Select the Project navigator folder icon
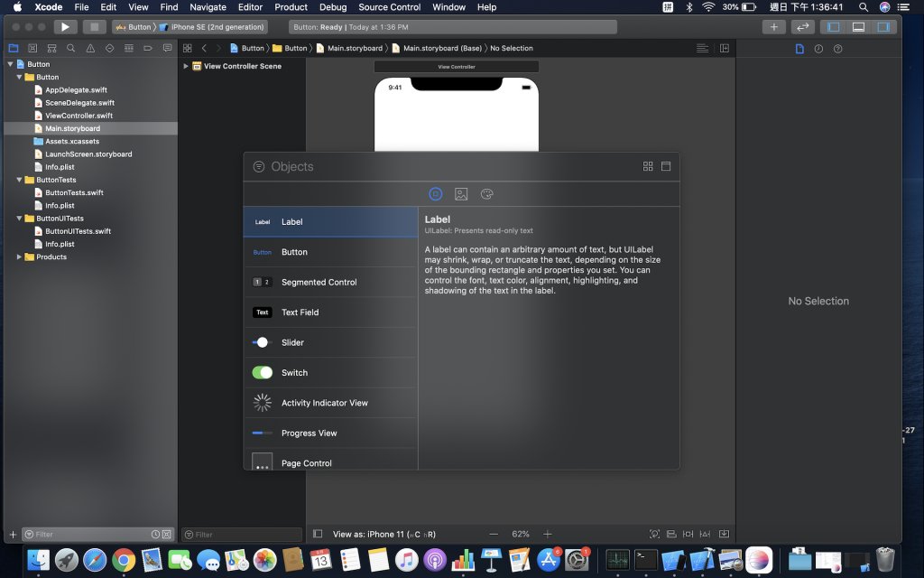The image size is (924, 578). point(14,49)
